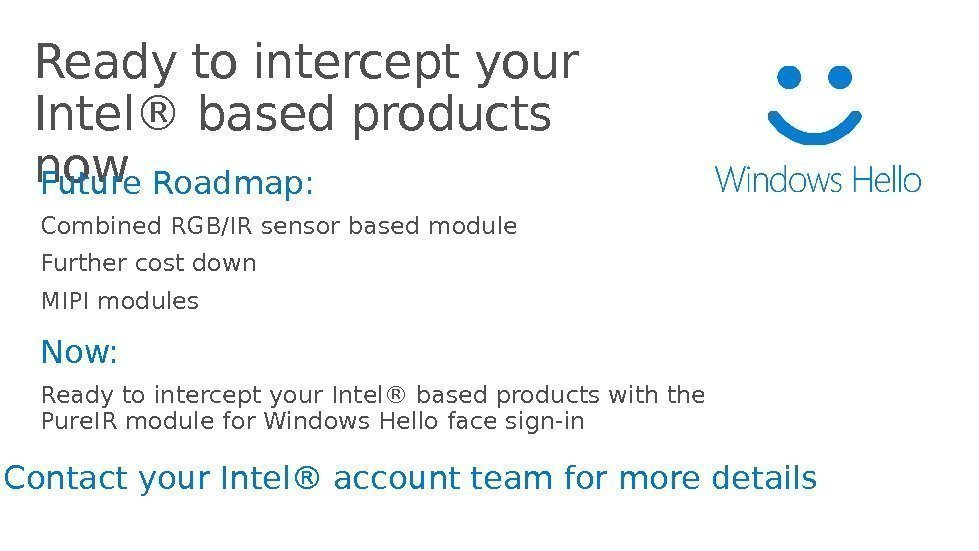Image resolution: width=979 pixels, height=551 pixels.
Task: Click "Combined RGB/IR sensor based module" line
Action: (279, 227)
